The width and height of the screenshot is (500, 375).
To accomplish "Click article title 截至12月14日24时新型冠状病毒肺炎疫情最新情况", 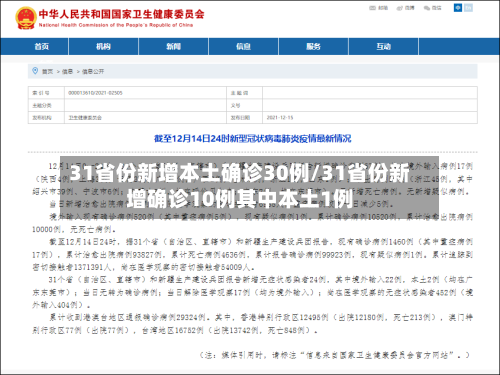I will coord(252,138).
